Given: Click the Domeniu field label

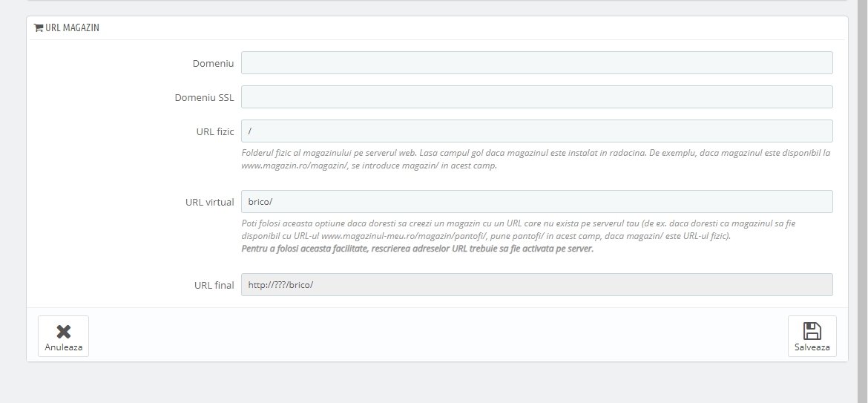Looking at the screenshot, I should pyautogui.click(x=213, y=64).
